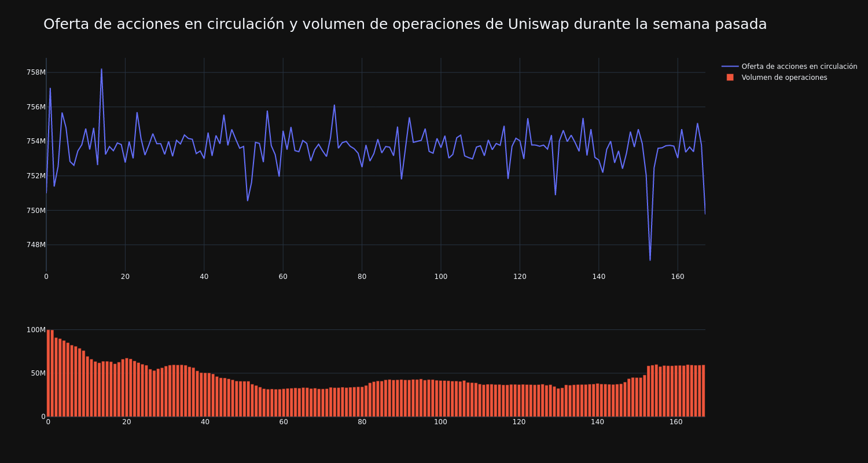Click the lowest dip of the supply line
This screenshot has height=463, width=868.
pos(650,260)
